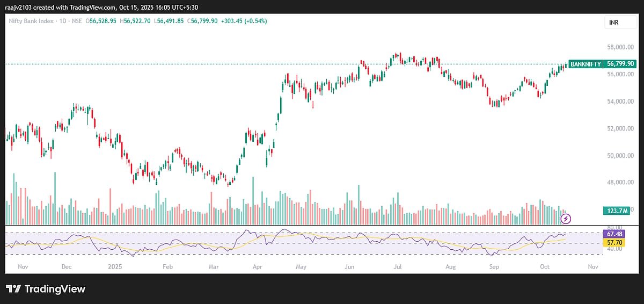
Task: Click the BANKNIFTY symbol tag on price axis
Action: tap(586, 63)
